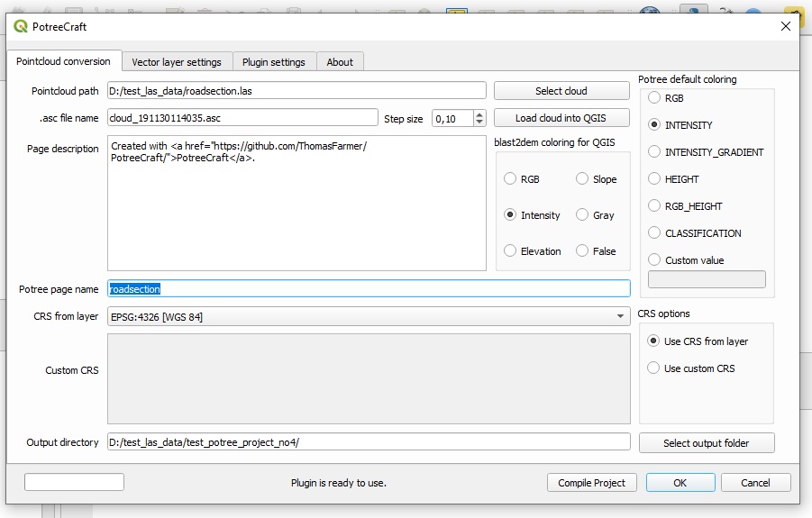Image resolution: width=812 pixels, height=518 pixels.
Task: Click the Pointcloud path field
Action: 297,91
